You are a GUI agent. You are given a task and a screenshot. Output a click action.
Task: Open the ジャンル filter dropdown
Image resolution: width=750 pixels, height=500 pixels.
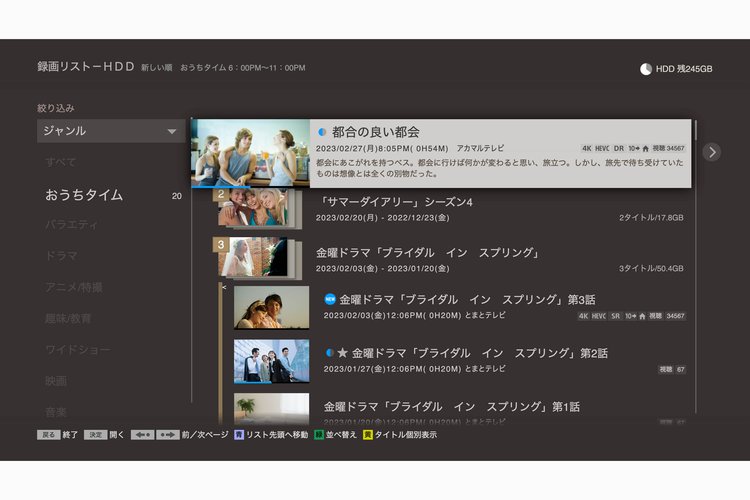pos(111,131)
